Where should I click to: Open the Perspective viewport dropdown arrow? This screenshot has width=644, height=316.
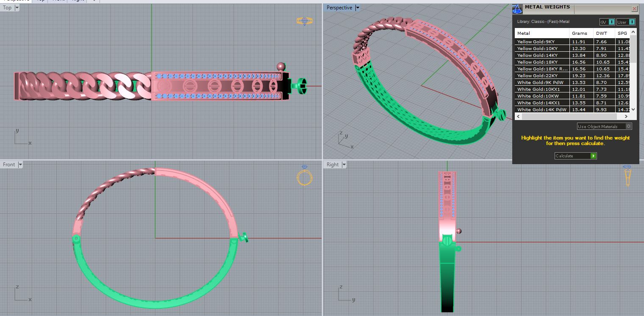point(357,8)
